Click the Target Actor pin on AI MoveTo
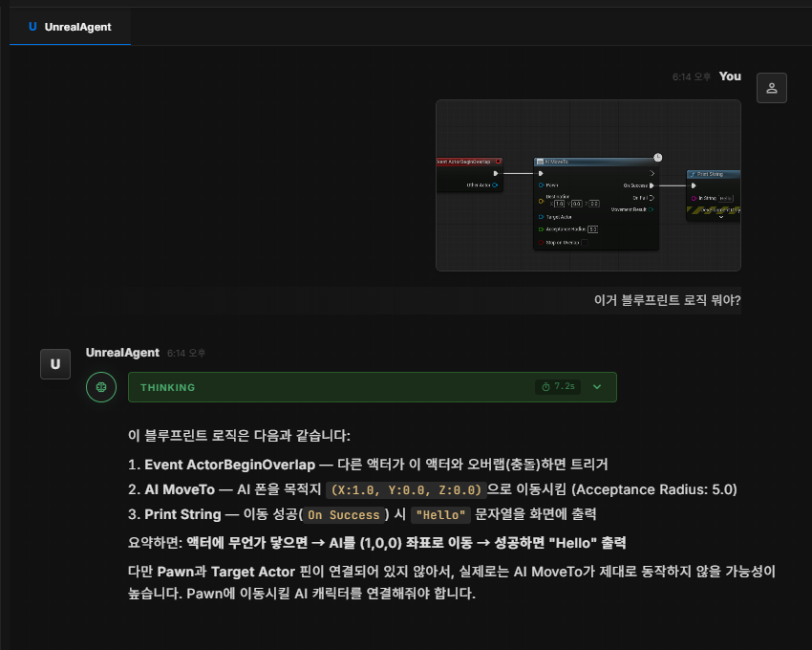Viewport: 812px width, 650px height. [540, 217]
